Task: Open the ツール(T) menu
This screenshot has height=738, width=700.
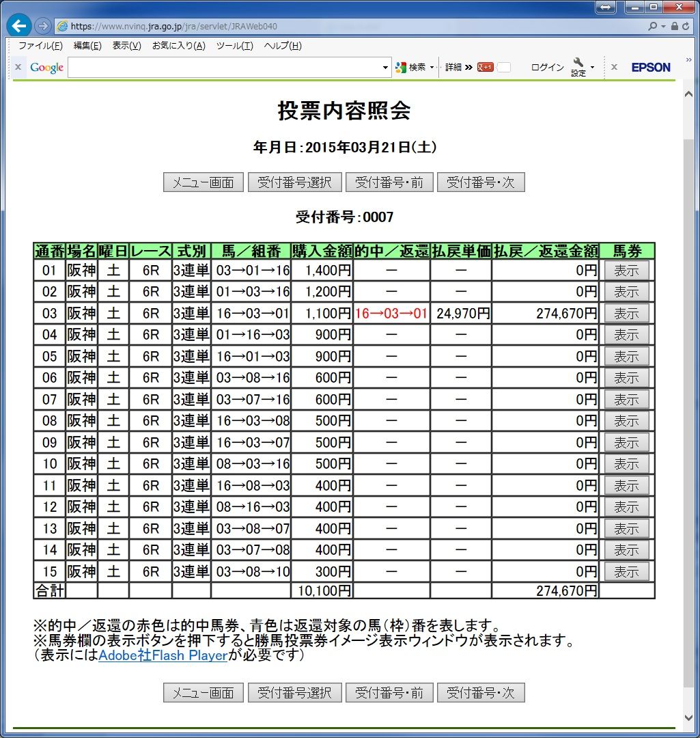Action: (235, 46)
